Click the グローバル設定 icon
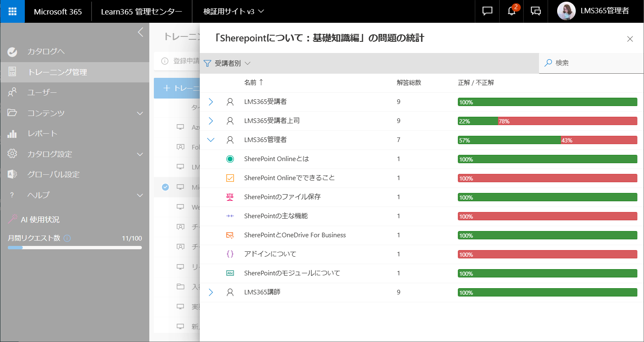 (12, 174)
